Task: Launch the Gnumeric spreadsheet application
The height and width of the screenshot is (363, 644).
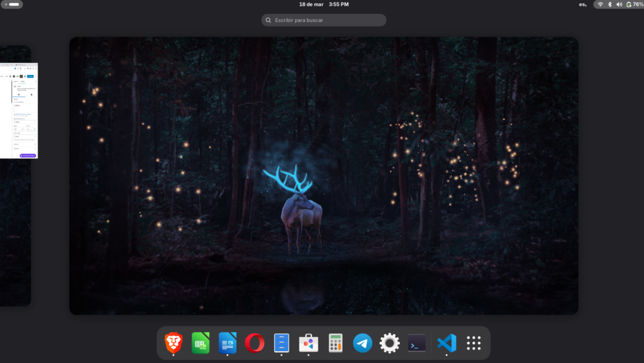Action: pyautogui.click(x=200, y=343)
